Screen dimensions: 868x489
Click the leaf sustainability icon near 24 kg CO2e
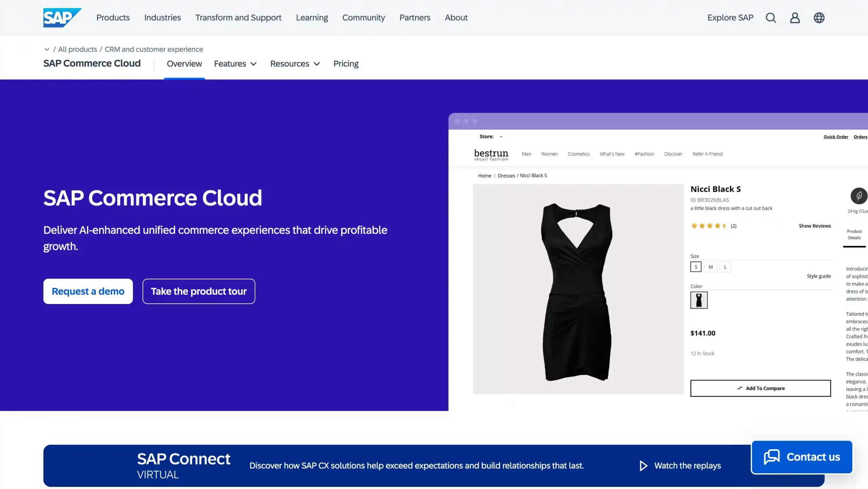point(859,197)
